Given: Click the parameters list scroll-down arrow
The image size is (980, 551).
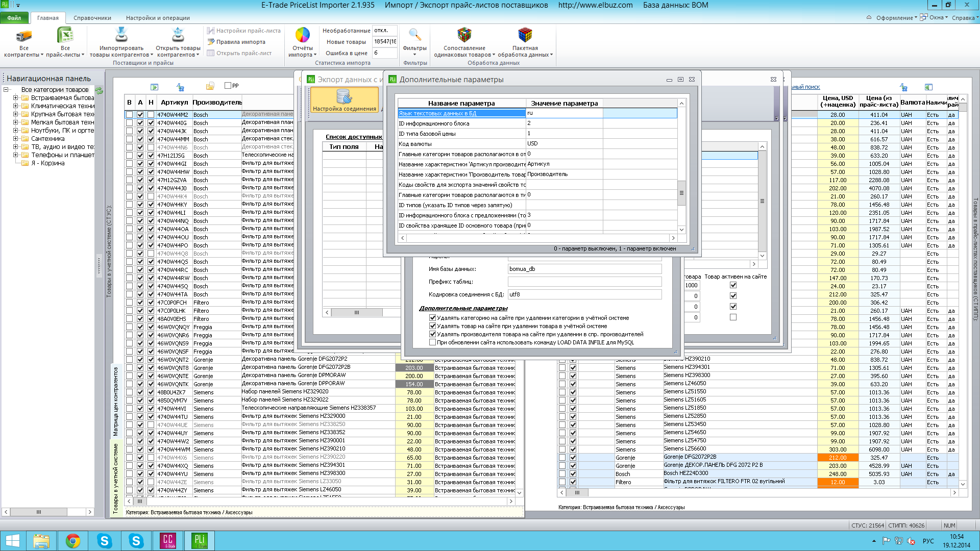Looking at the screenshot, I should click(x=681, y=230).
